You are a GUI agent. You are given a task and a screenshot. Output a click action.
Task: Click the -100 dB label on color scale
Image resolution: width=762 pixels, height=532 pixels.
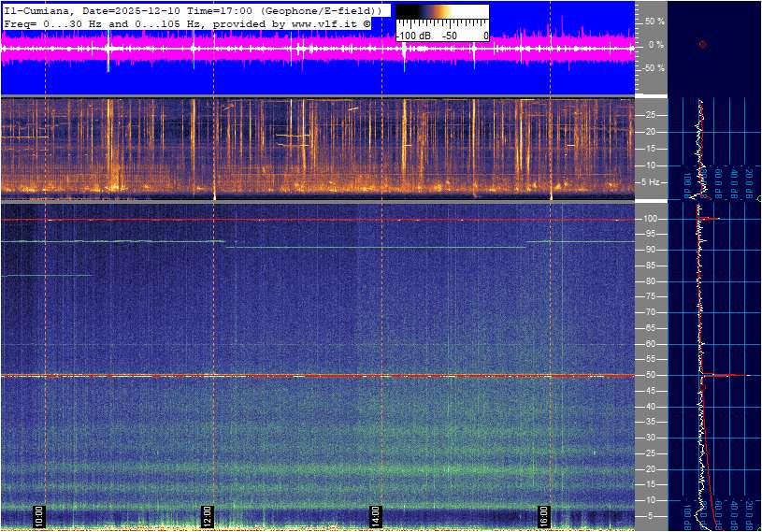(x=412, y=36)
